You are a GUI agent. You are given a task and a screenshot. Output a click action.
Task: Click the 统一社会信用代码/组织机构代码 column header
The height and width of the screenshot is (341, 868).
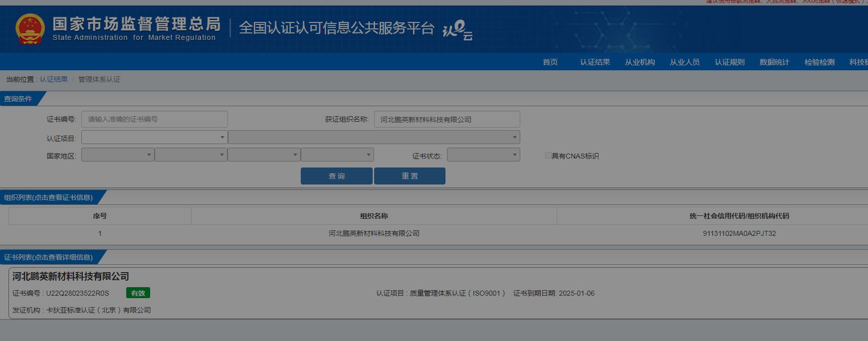coord(739,216)
